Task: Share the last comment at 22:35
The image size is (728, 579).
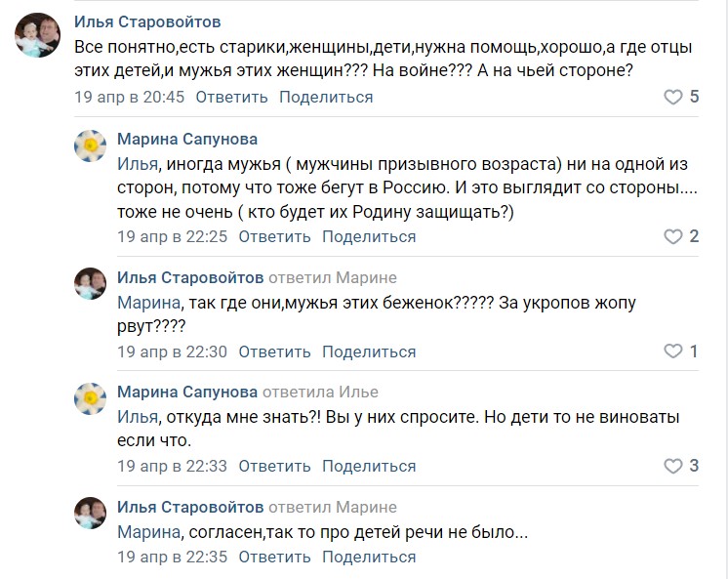Action: pyautogui.click(x=369, y=558)
